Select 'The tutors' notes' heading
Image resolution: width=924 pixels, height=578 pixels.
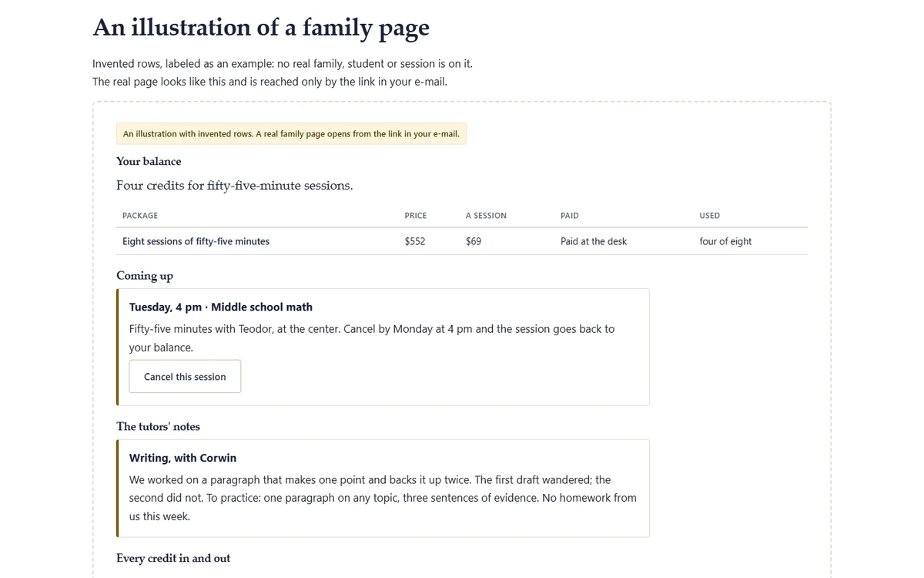[x=158, y=426]
